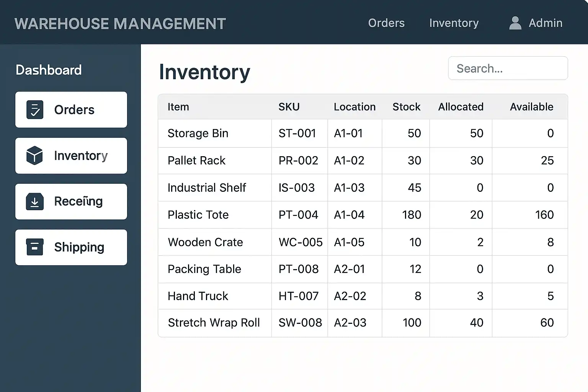Sort table by Available column header
The width and height of the screenshot is (588, 392).
pos(531,107)
